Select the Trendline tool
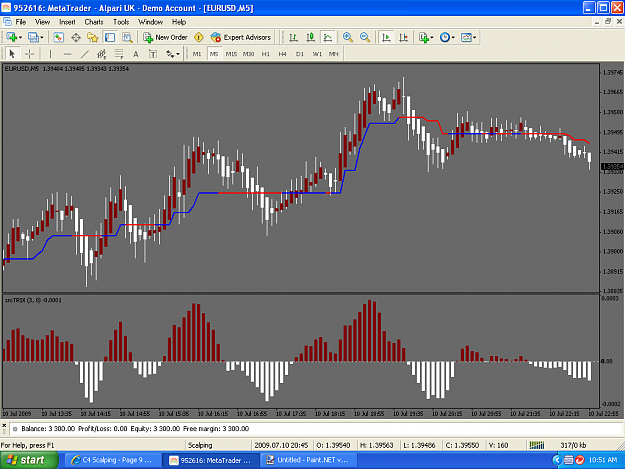The image size is (625, 469). click(85, 54)
